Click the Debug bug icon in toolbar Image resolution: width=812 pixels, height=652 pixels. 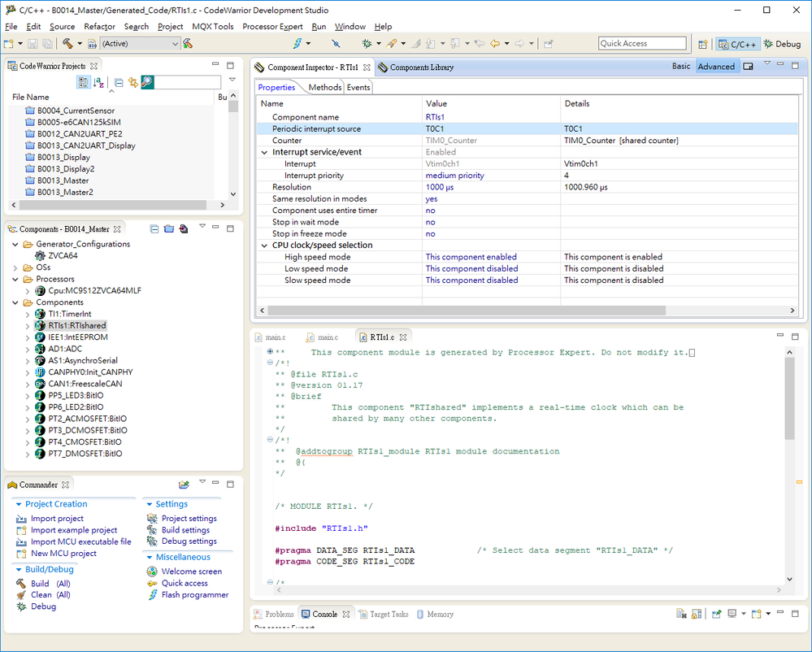(x=367, y=43)
